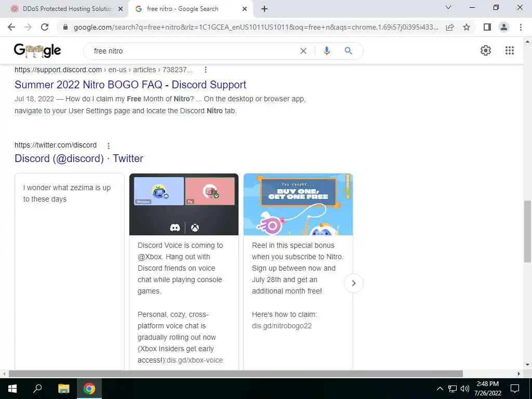The image size is (532, 399).
Task: Click the forward navigation arrow
Action: (28, 27)
